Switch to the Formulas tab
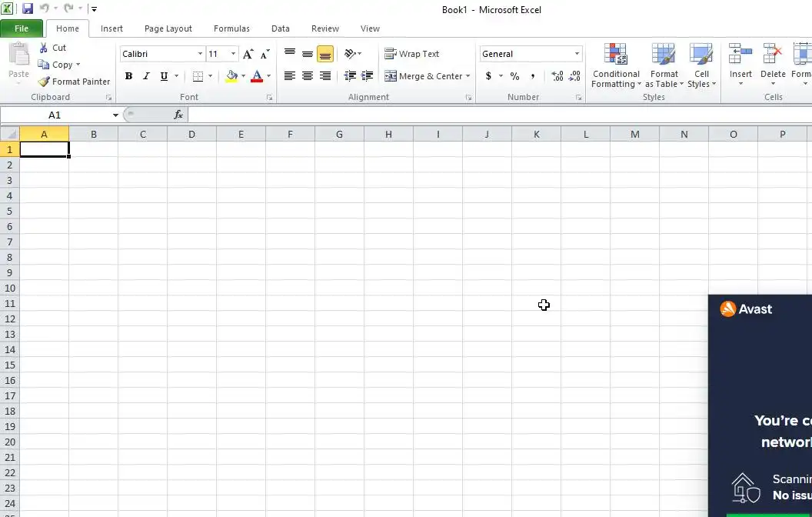This screenshot has height=517, width=812. (231, 28)
